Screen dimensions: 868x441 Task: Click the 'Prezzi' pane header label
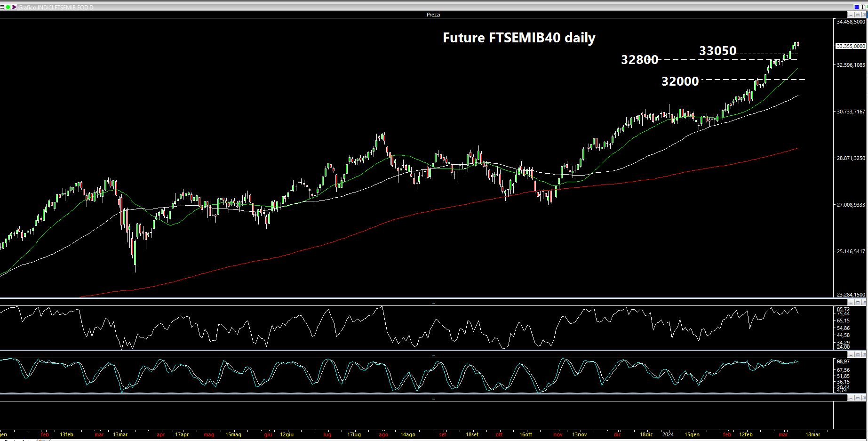pyautogui.click(x=433, y=15)
